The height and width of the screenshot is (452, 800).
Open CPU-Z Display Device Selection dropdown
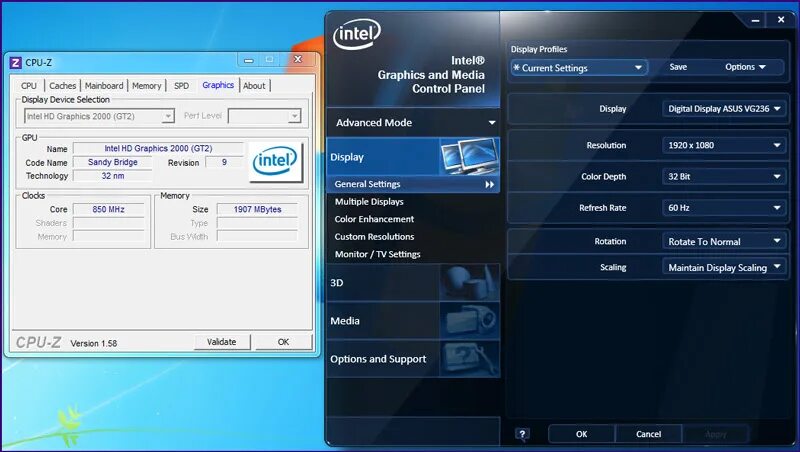[x=99, y=116]
